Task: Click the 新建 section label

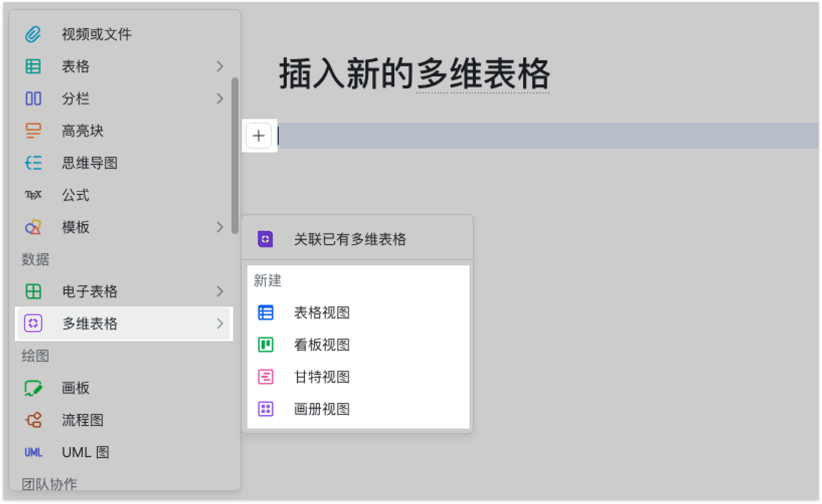Action: [x=268, y=281]
